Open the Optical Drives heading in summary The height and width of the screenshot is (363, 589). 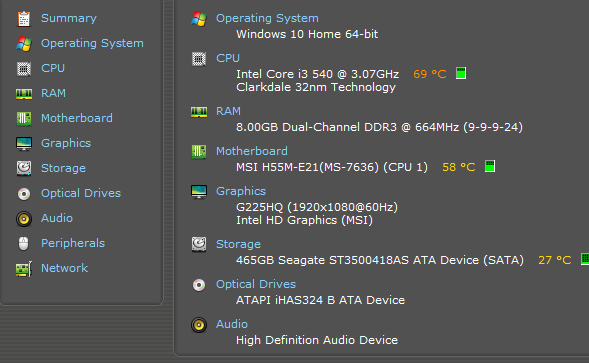click(256, 284)
